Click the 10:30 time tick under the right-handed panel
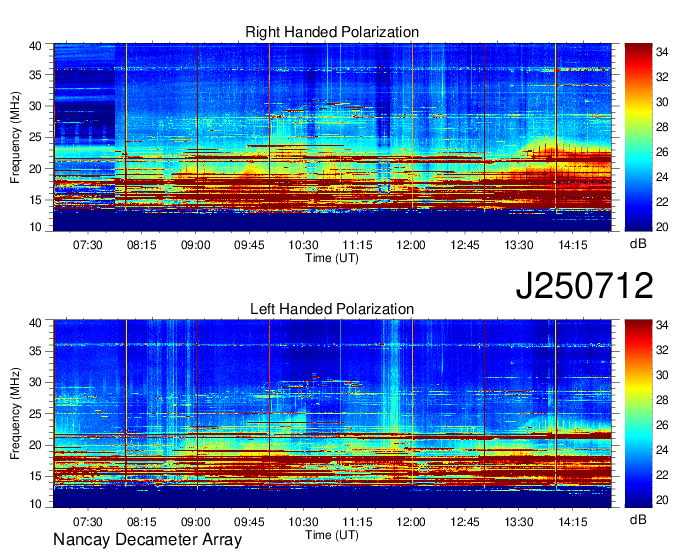Screen dimensions: 680x552 (x=303, y=245)
